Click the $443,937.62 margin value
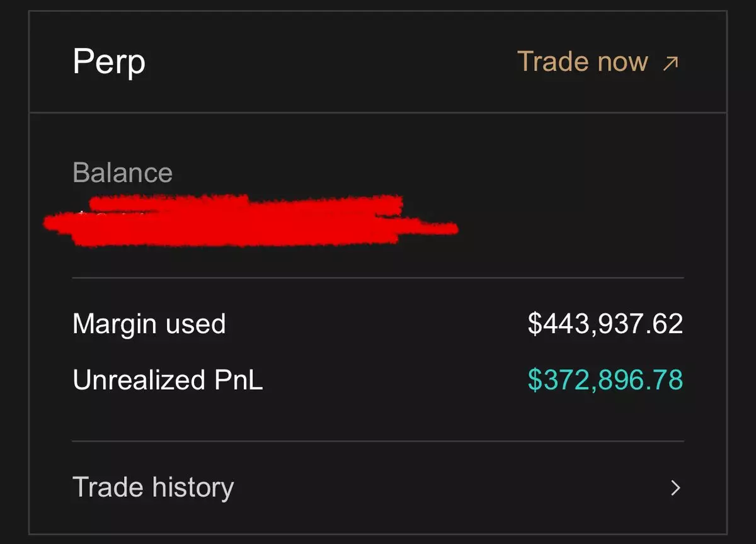Screen dimensions: 756x544 pyautogui.click(x=605, y=324)
